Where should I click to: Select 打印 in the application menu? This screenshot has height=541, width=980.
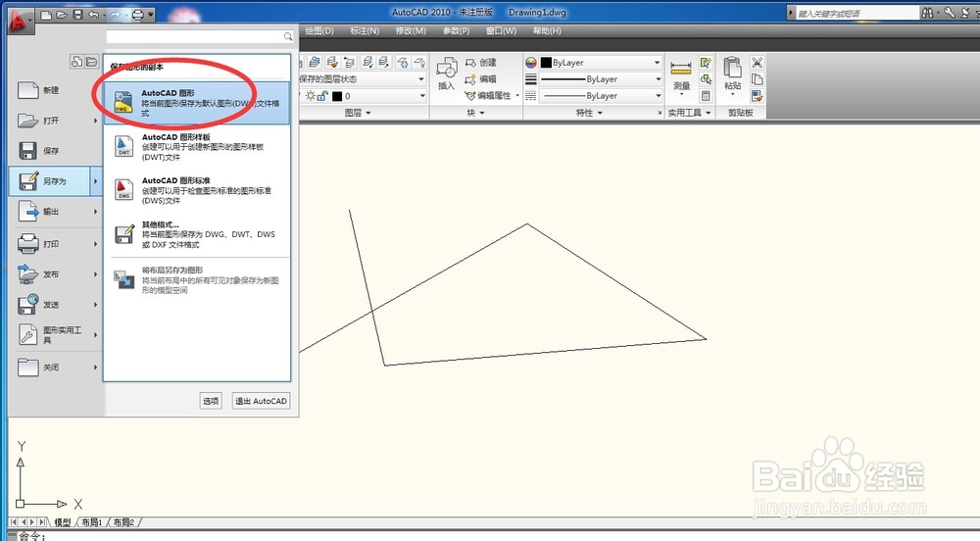pyautogui.click(x=55, y=244)
